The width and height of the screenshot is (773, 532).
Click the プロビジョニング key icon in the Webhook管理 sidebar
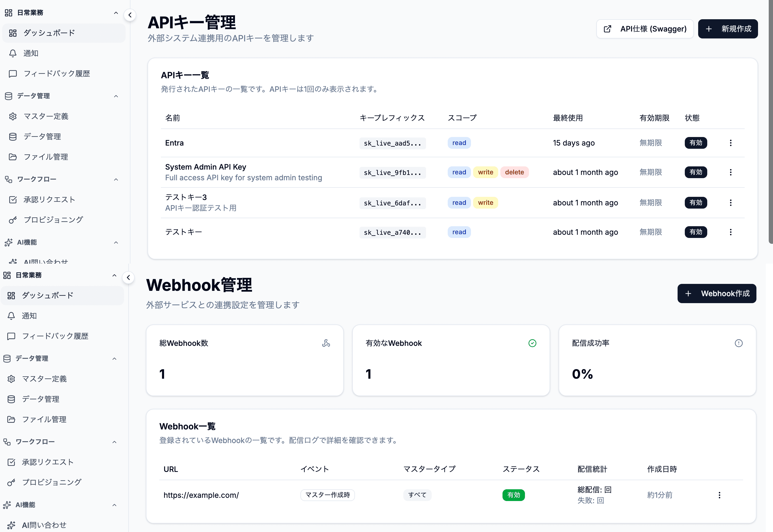pyautogui.click(x=11, y=482)
